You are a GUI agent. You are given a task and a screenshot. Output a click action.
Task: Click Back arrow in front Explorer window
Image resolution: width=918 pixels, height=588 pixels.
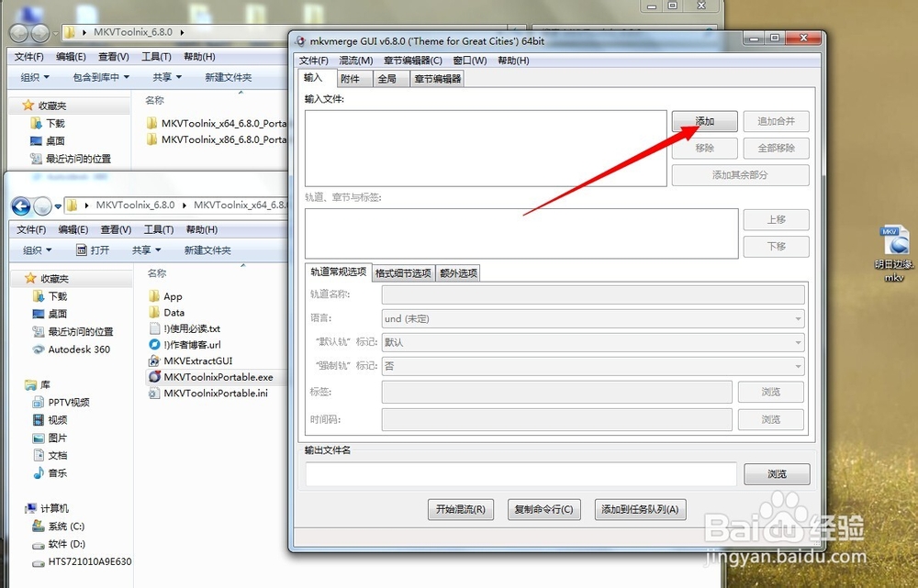(x=21, y=206)
